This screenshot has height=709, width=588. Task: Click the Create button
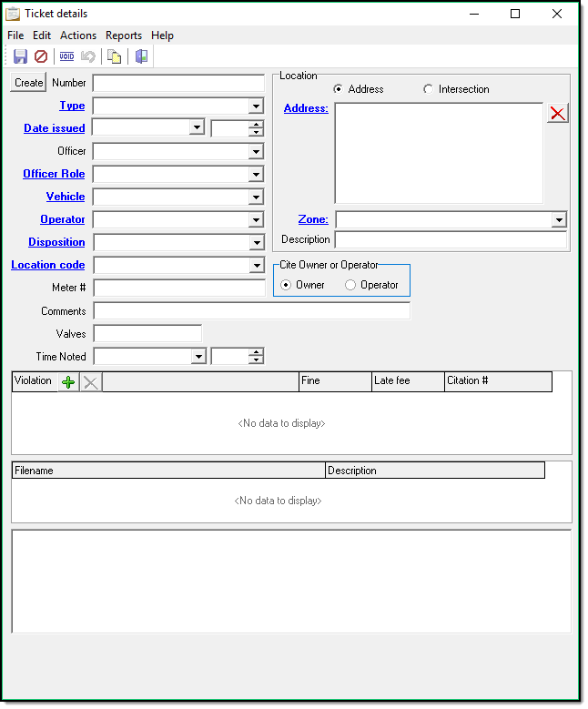28,83
